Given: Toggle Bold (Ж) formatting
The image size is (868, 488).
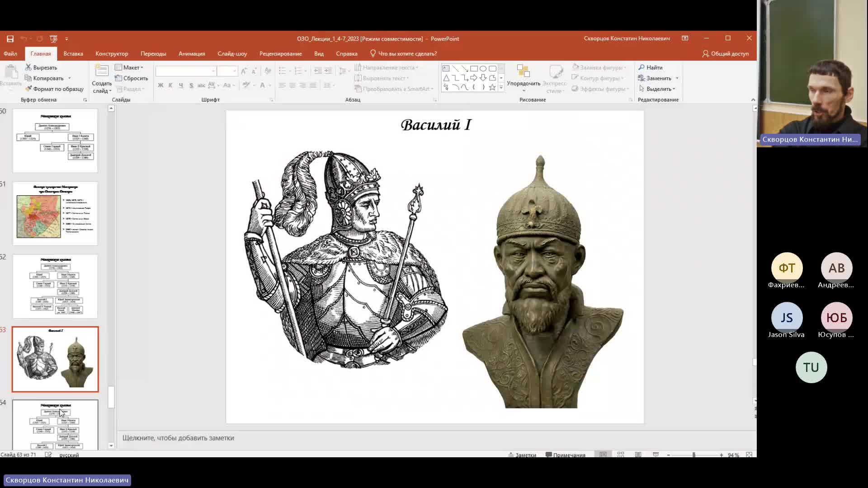Looking at the screenshot, I should click(160, 85).
